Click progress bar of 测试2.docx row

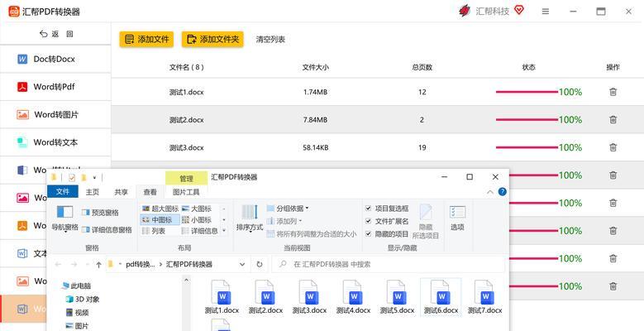point(527,120)
